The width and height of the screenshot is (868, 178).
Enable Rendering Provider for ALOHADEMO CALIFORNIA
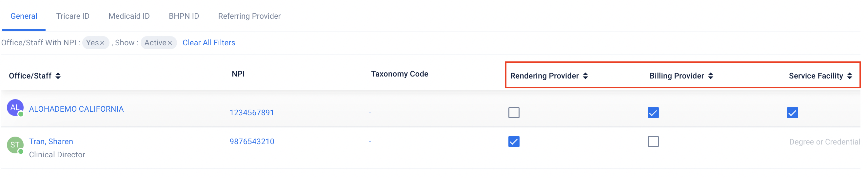pyautogui.click(x=514, y=112)
